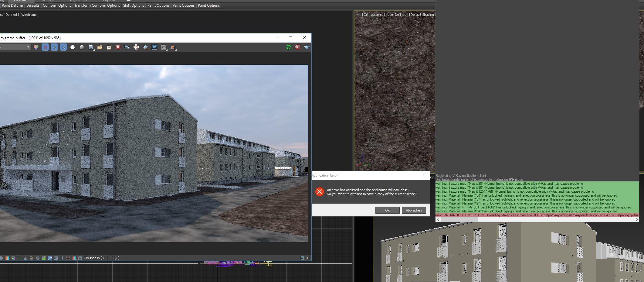Switch to RGB color channel view icon

[x=36, y=47]
